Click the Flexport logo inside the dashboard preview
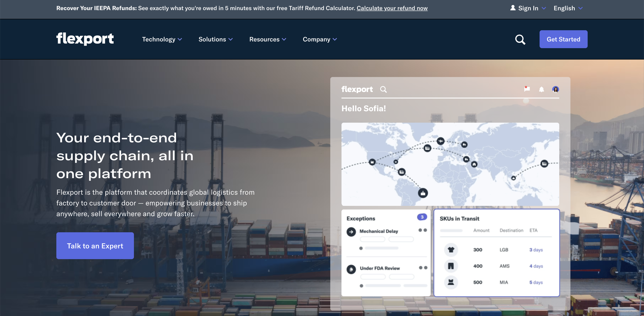 click(x=357, y=89)
